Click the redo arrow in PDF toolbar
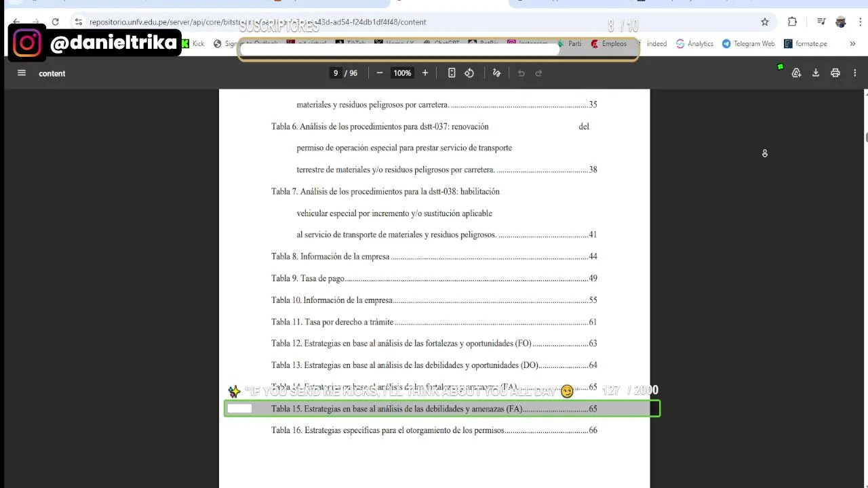This screenshot has width=868, height=488. click(539, 73)
